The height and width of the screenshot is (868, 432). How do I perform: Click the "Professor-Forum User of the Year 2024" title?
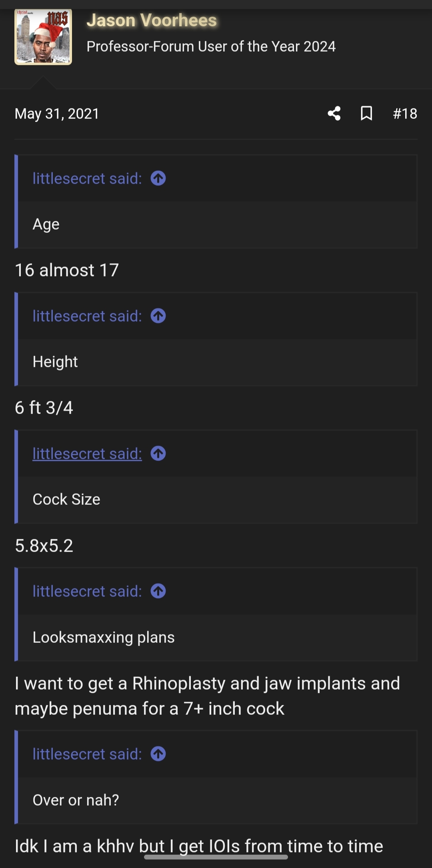tap(211, 46)
